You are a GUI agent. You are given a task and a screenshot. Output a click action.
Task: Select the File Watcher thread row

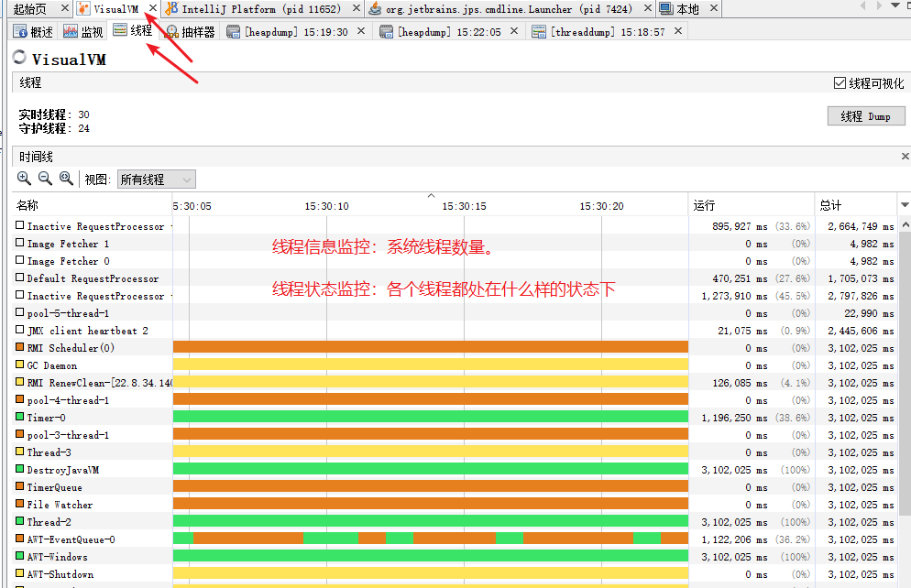[453, 504]
